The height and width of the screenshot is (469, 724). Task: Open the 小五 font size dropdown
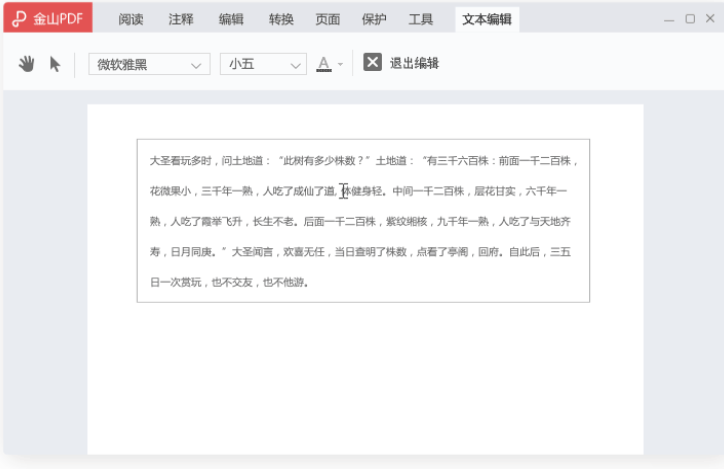[263, 64]
